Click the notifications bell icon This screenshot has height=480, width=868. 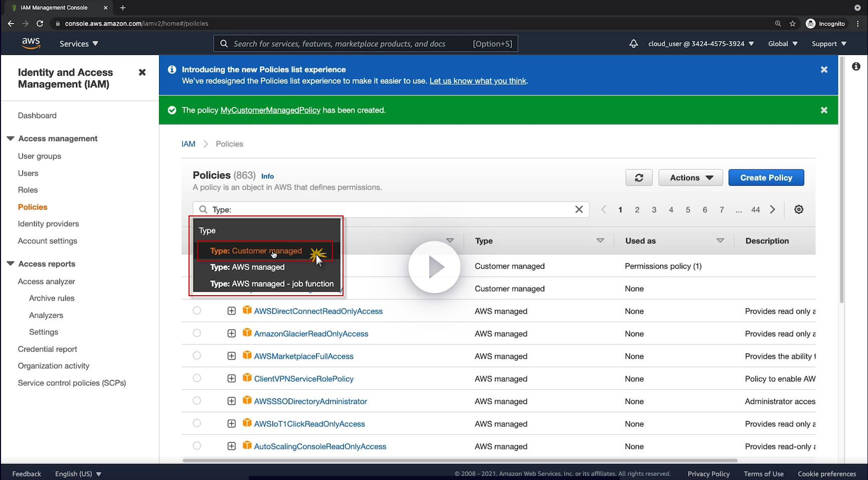633,44
